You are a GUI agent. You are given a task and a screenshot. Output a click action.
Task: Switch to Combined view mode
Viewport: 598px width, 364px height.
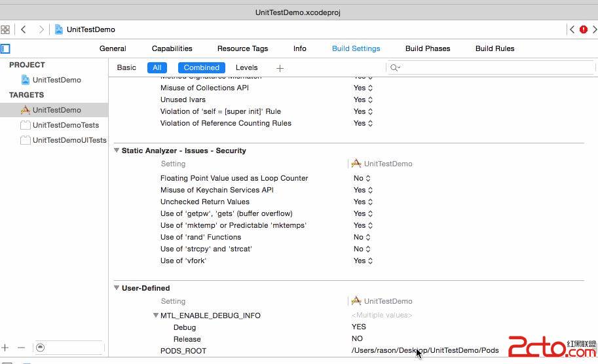pyautogui.click(x=201, y=67)
